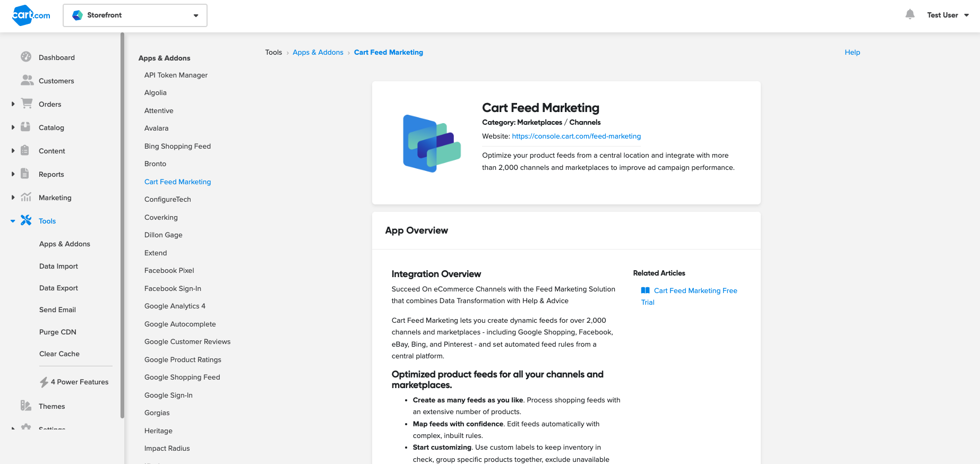Open the Cart Feed Marketing Free Trial article
The image size is (980, 464).
695,291
